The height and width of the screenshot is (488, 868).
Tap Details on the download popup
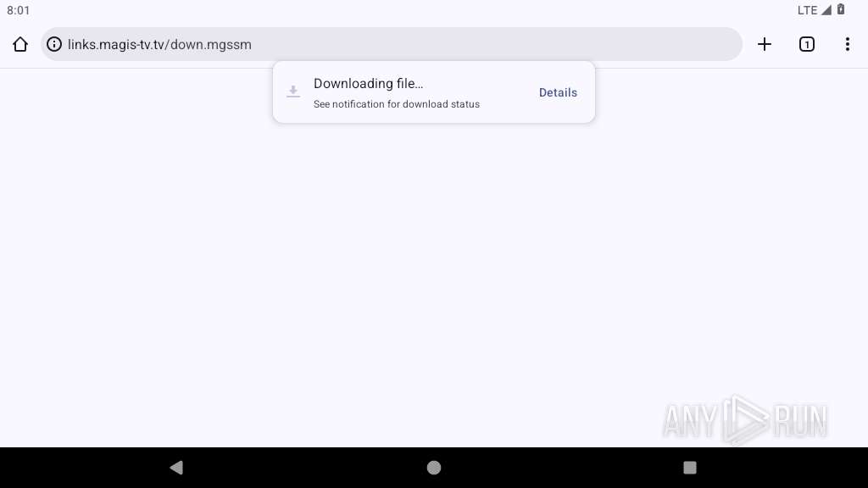[x=558, y=92]
